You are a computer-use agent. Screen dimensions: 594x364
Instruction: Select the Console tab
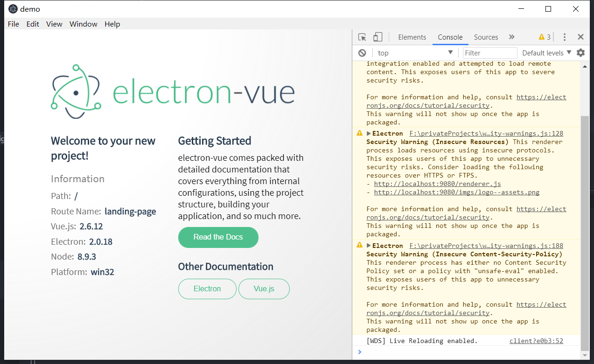[x=450, y=37]
